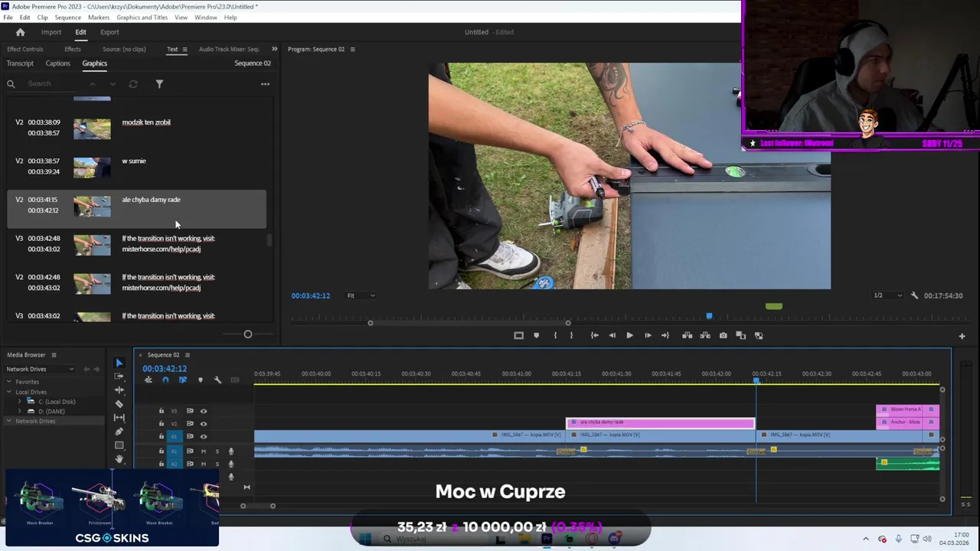Open the Import workspace
Viewport: 980px width, 551px height.
point(51,32)
